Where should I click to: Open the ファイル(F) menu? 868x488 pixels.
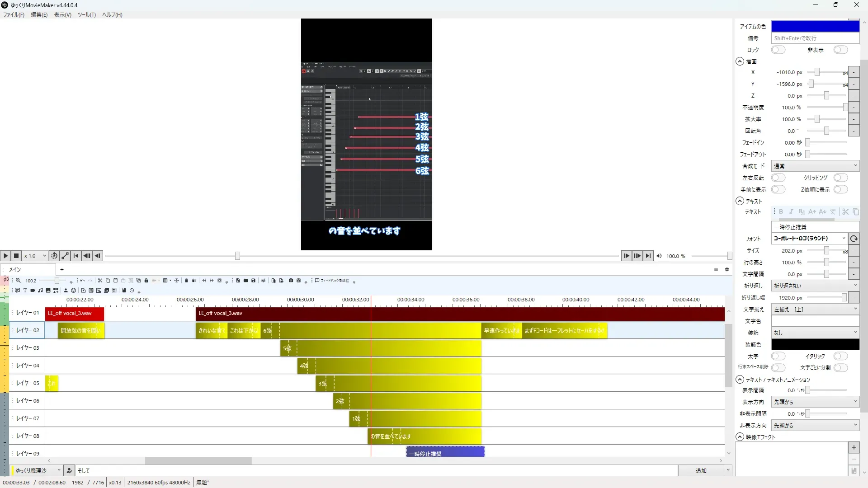pyautogui.click(x=14, y=14)
